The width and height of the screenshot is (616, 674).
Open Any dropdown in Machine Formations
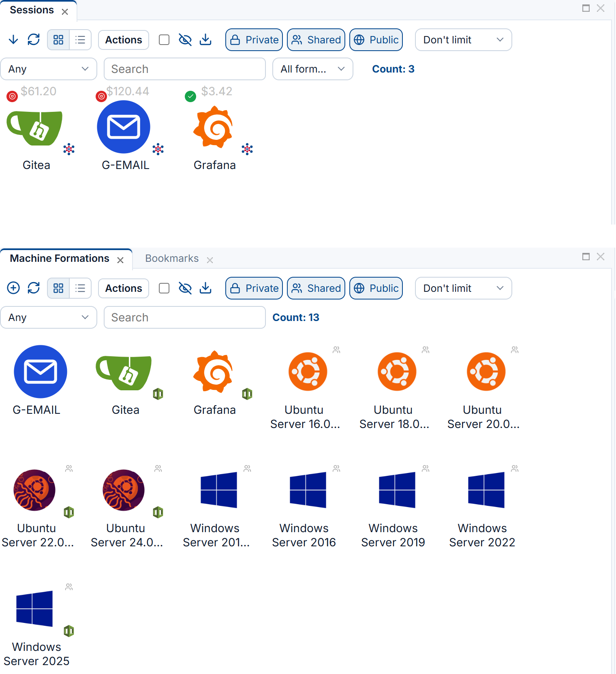click(x=49, y=317)
